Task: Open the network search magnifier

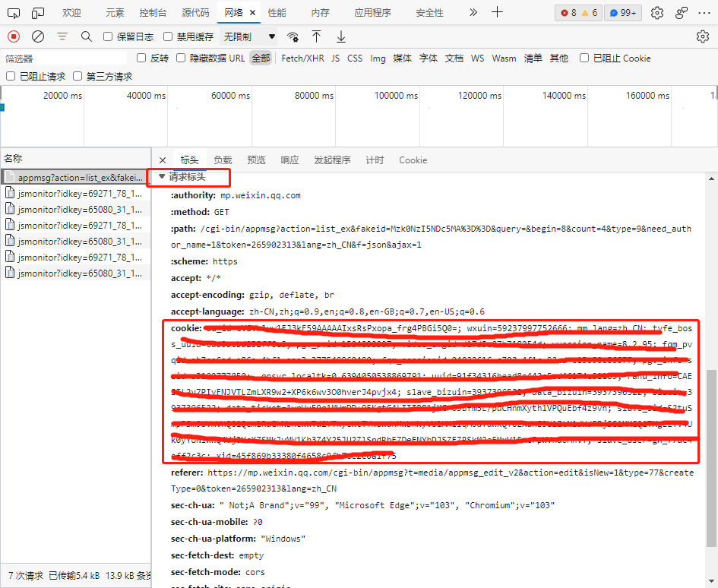Action: [86, 36]
